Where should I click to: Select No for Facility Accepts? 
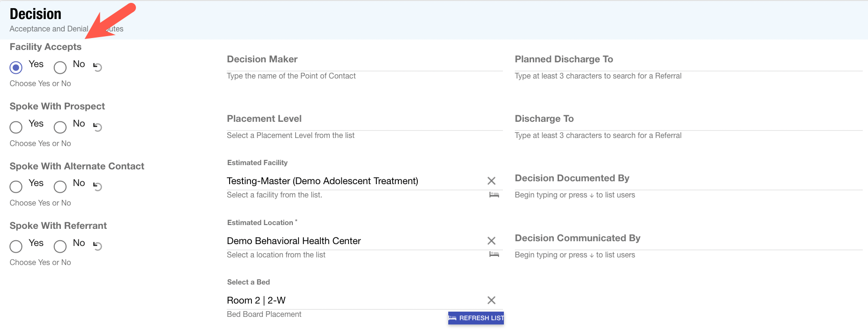click(x=60, y=68)
